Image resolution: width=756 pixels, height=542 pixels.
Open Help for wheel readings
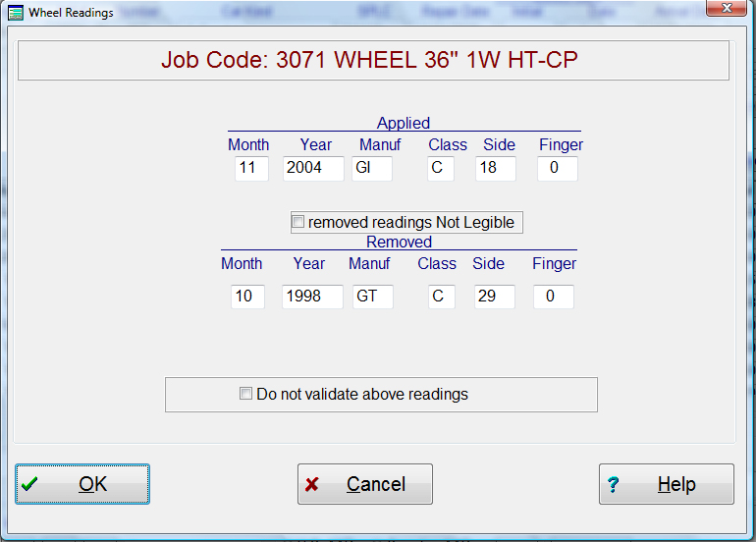pos(666,484)
